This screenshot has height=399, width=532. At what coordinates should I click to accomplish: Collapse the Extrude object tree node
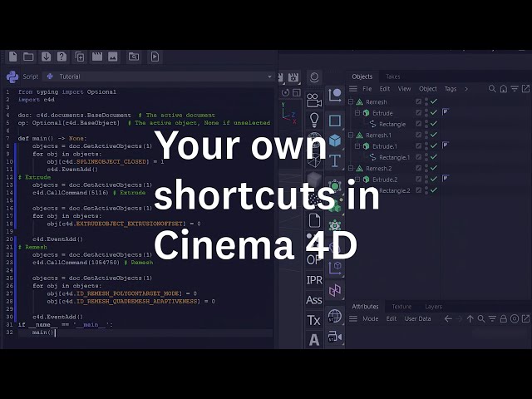point(357,113)
